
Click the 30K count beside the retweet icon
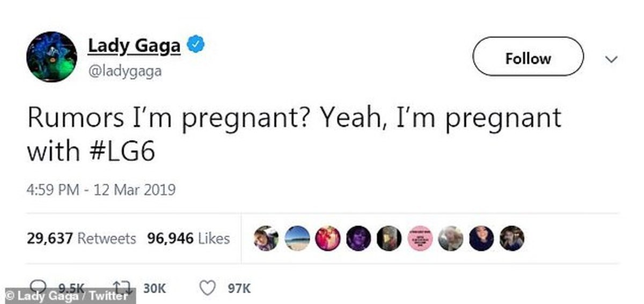tap(155, 288)
